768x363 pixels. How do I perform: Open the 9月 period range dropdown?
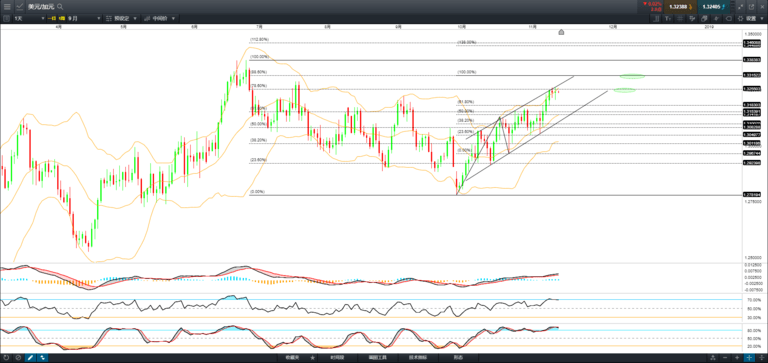[84, 18]
